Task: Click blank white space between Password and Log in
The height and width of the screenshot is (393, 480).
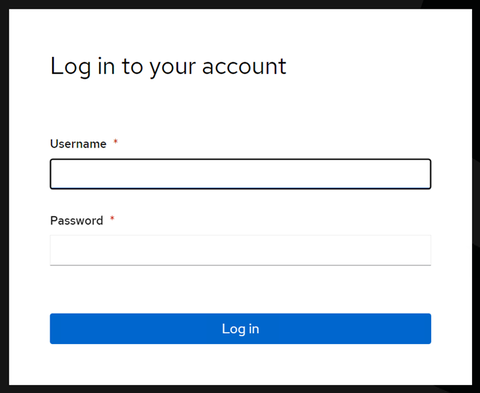Action: [240, 289]
